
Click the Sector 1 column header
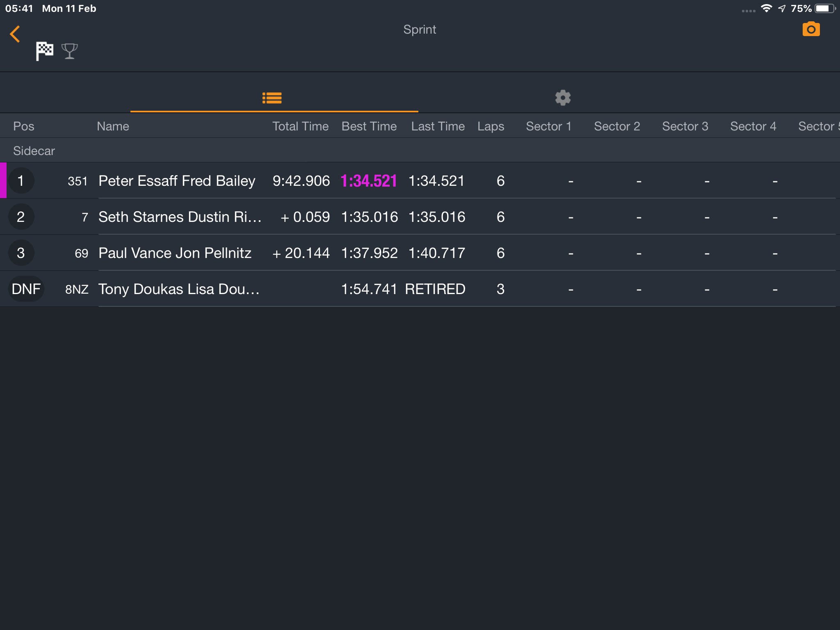click(548, 126)
